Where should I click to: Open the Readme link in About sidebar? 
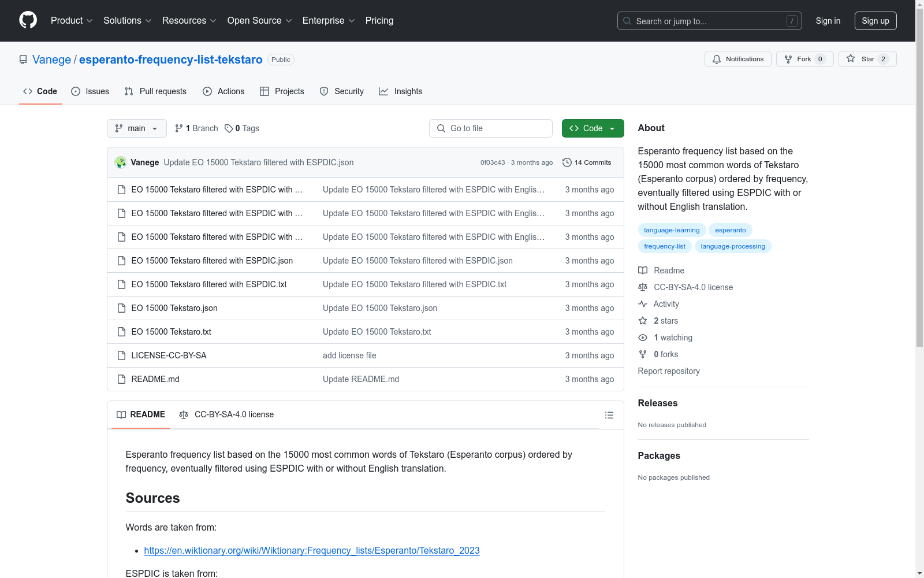pyautogui.click(x=662, y=271)
